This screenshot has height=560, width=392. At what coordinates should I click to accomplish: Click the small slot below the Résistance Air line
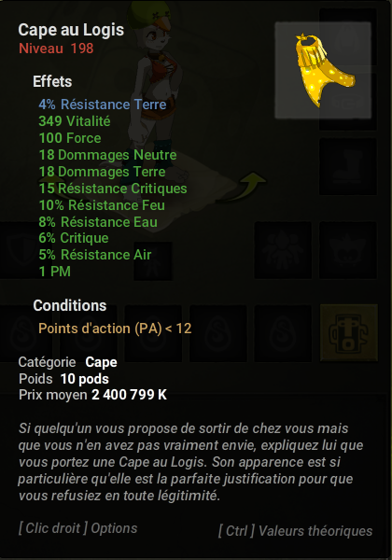point(153,260)
